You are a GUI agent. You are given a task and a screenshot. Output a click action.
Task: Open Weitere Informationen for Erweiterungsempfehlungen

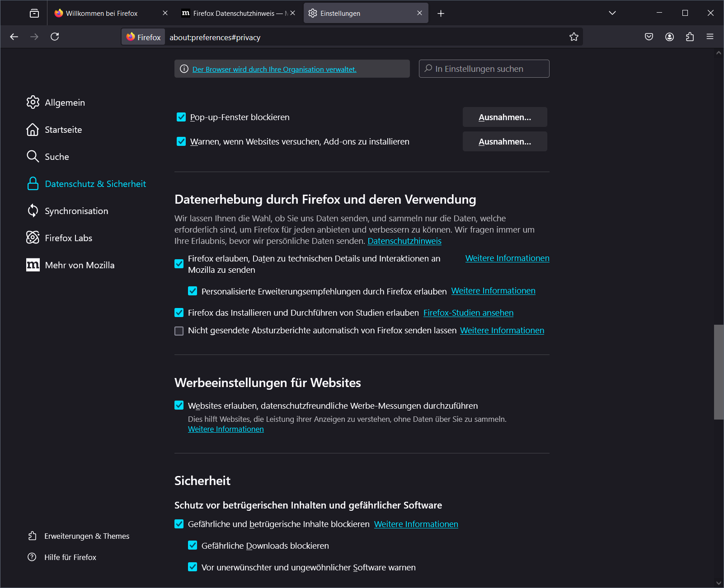pyautogui.click(x=493, y=291)
